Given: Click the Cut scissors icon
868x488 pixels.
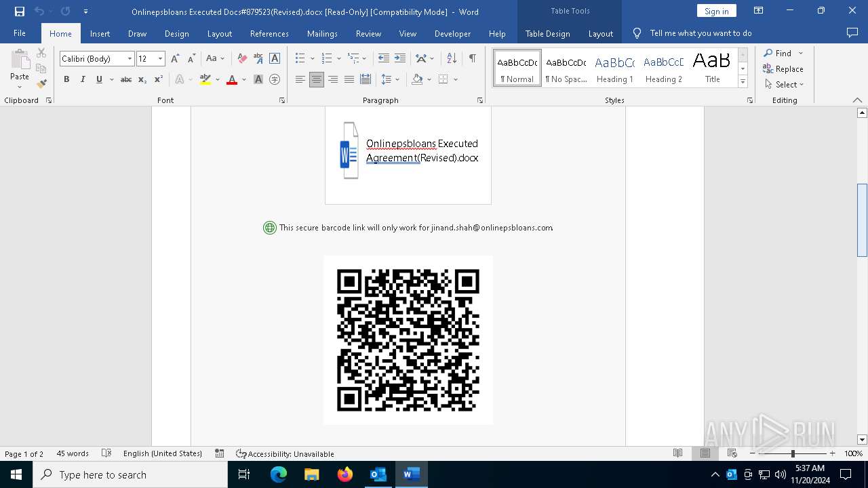Looking at the screenshot, I should point(41,53).
